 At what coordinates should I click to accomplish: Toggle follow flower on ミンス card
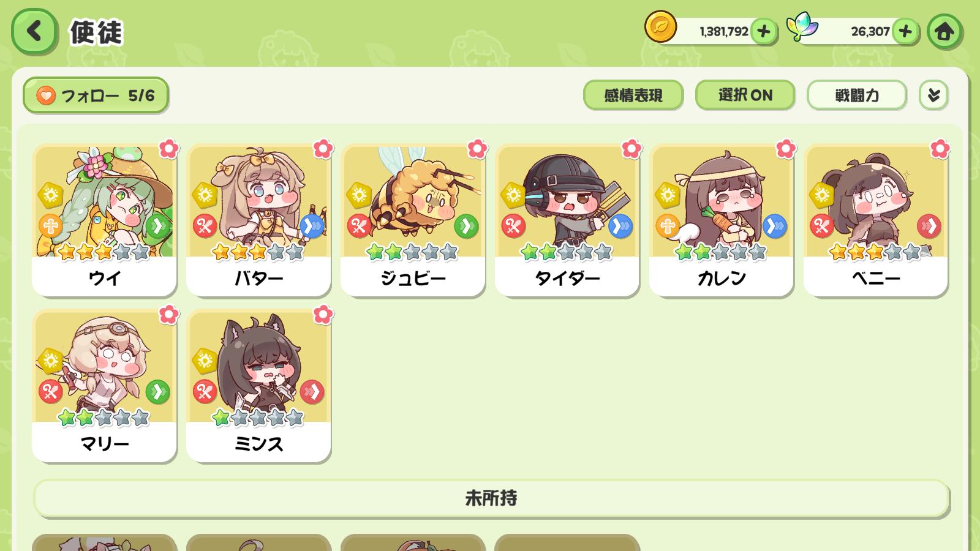(323, 314)
